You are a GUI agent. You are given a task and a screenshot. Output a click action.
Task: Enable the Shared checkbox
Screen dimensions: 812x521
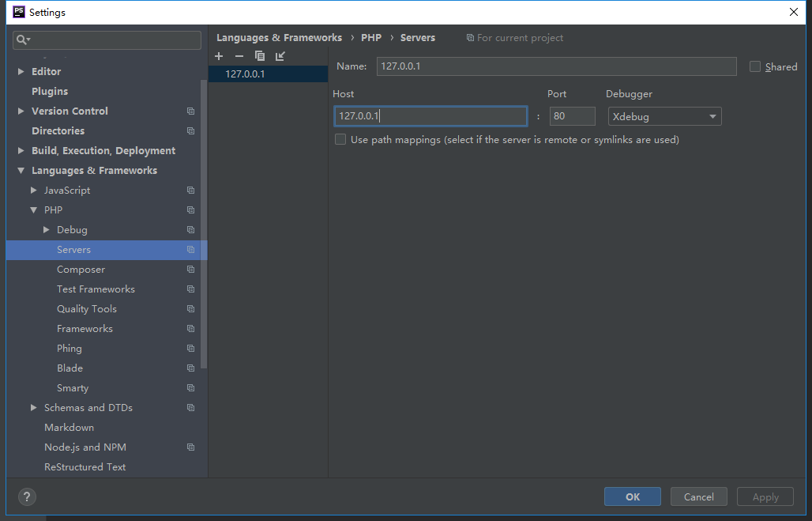755,67
